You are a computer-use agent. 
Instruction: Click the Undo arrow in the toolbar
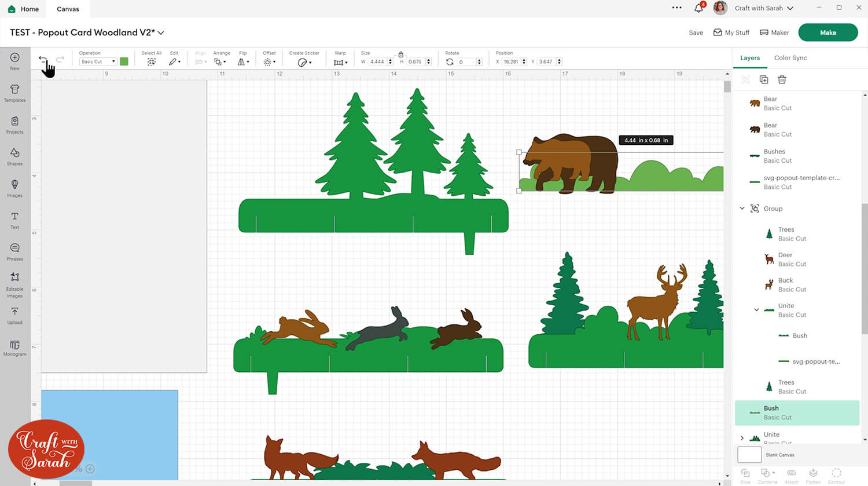click(x=43, y=59)
